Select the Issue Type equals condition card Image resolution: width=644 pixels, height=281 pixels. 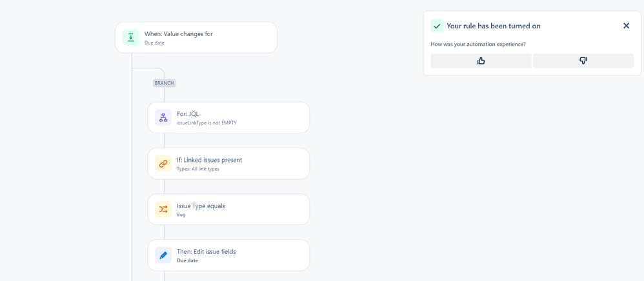point(228,209)
